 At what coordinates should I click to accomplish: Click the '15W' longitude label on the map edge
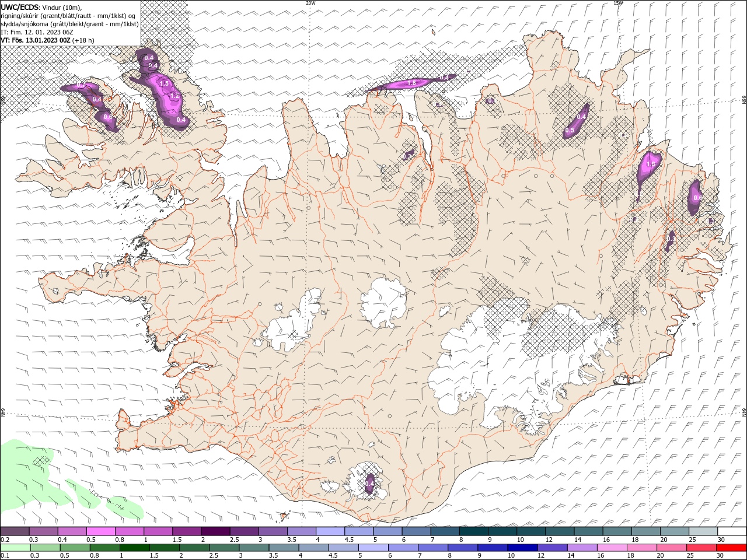618,3
